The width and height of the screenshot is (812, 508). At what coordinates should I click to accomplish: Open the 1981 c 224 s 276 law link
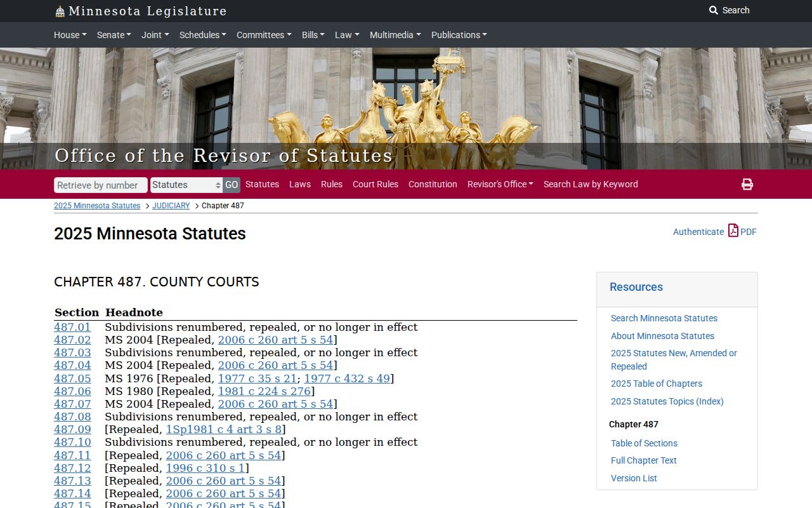click(x=265, y=391)
